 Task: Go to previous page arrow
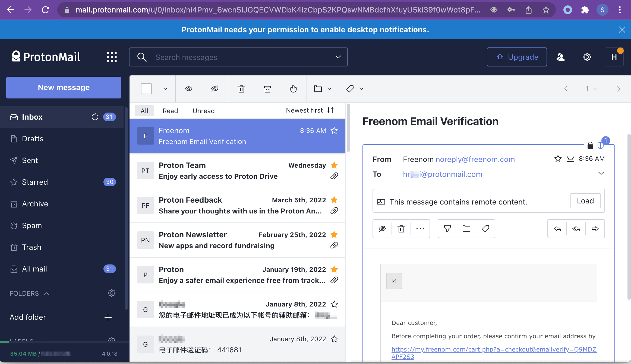click(566, 89)
